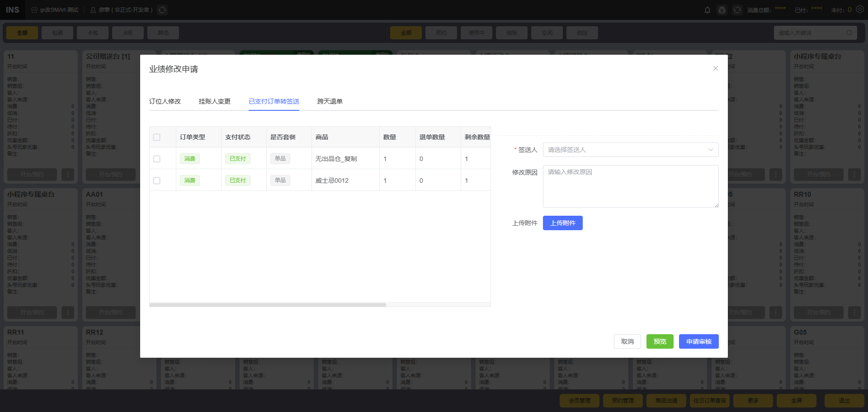
Task: Open three-dot menu on table 11 card
Action: click(x=68, y=174)
